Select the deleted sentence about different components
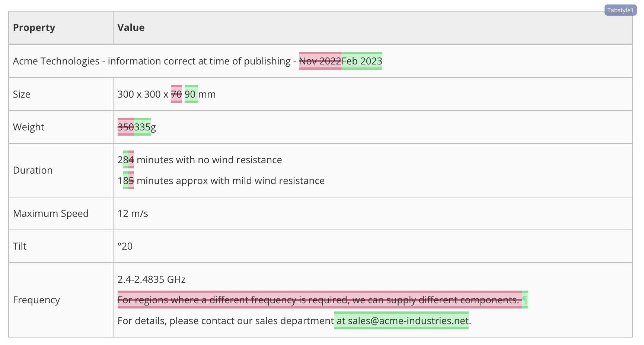 click(319, 300)
